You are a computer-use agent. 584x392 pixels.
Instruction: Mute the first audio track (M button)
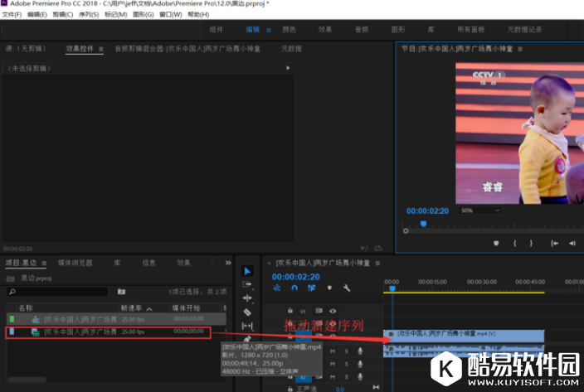[333, 351]
